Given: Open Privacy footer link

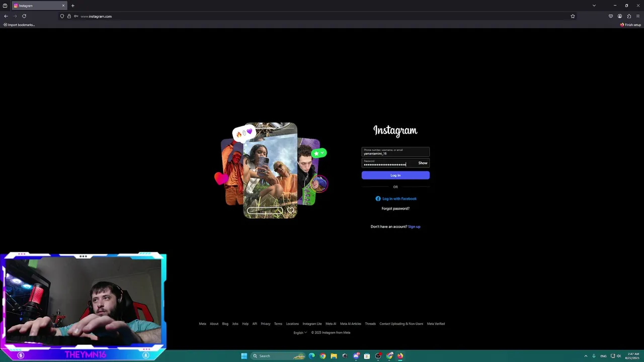Looking at the screenshot, I should (x=266, y=324).
